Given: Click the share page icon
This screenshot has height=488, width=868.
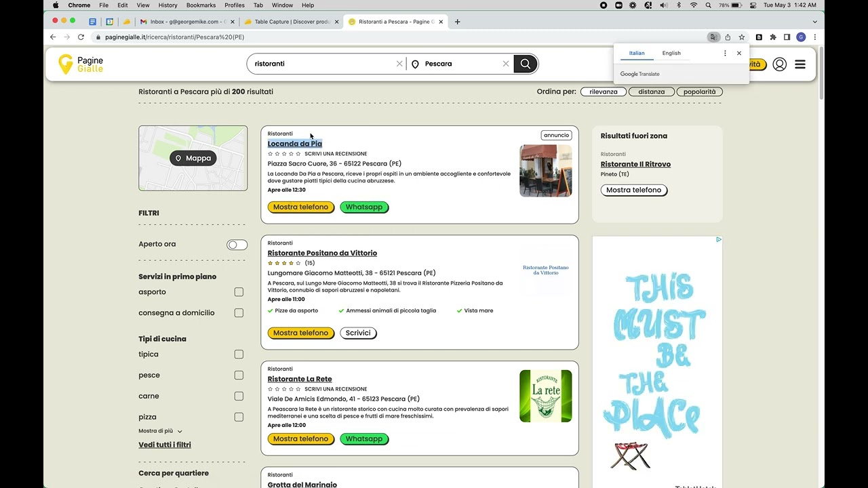Looking at the screenshot, I should click(x=728, y=37).
